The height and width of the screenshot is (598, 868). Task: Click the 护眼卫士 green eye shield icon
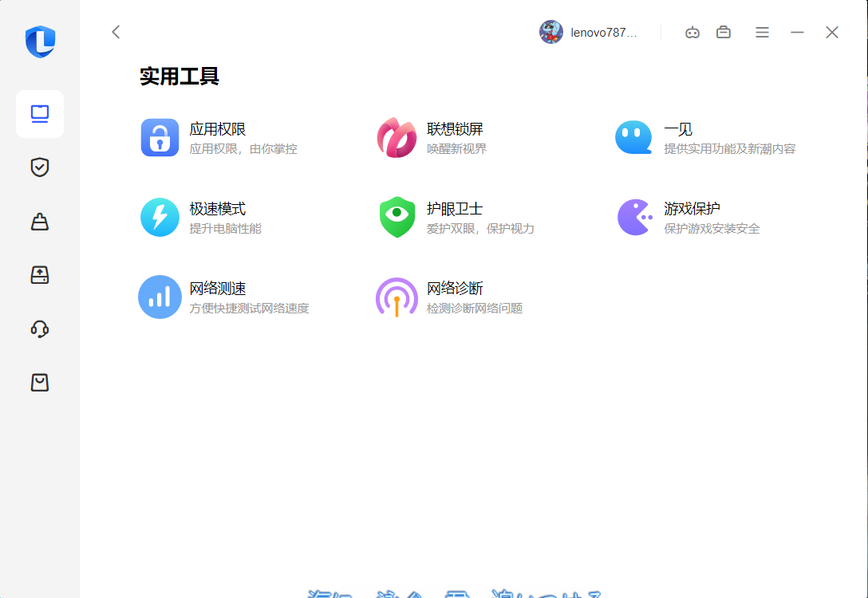397,218
